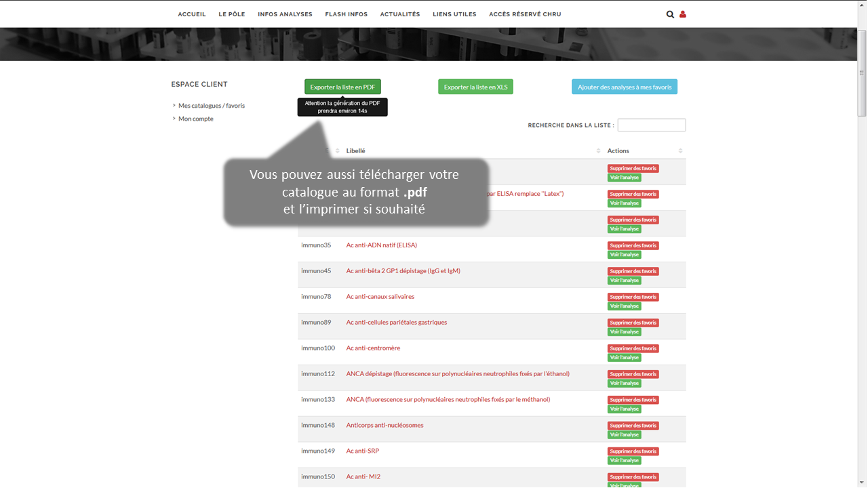Remove Ac anti-canaux salivaires from favorites

[x=633, y=297]
